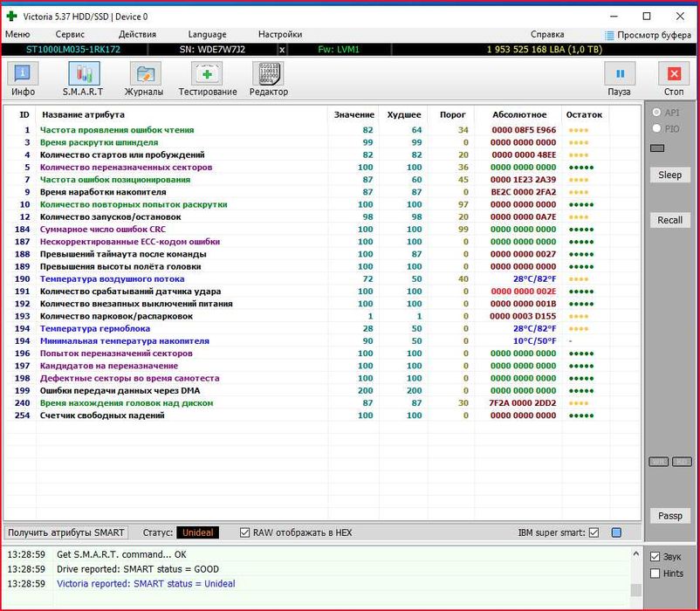Switch to the Тестирование icon
The height and width of the screenshot is (611, 700).
207,73
